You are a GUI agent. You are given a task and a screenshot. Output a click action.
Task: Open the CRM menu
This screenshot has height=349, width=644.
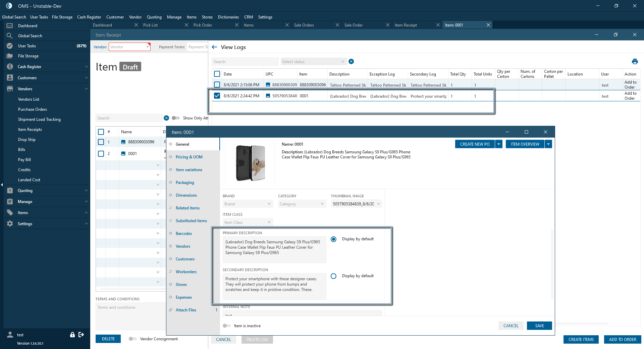(x=248, y=17)
